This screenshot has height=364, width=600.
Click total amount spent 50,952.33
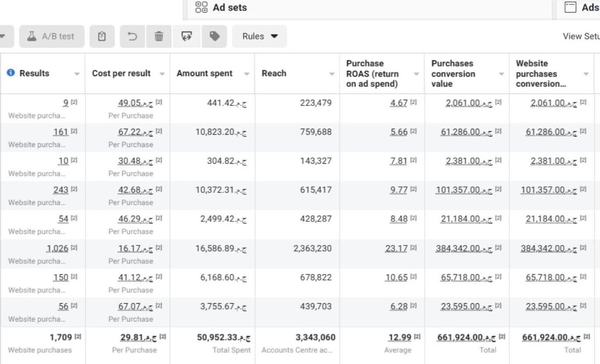tap(224, 337)
